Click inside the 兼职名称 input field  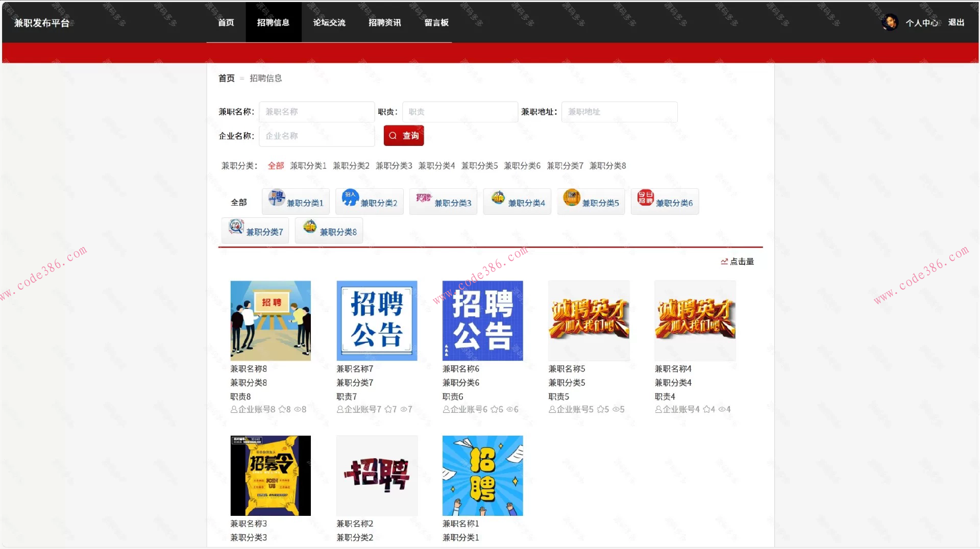[x=316, y=112]
